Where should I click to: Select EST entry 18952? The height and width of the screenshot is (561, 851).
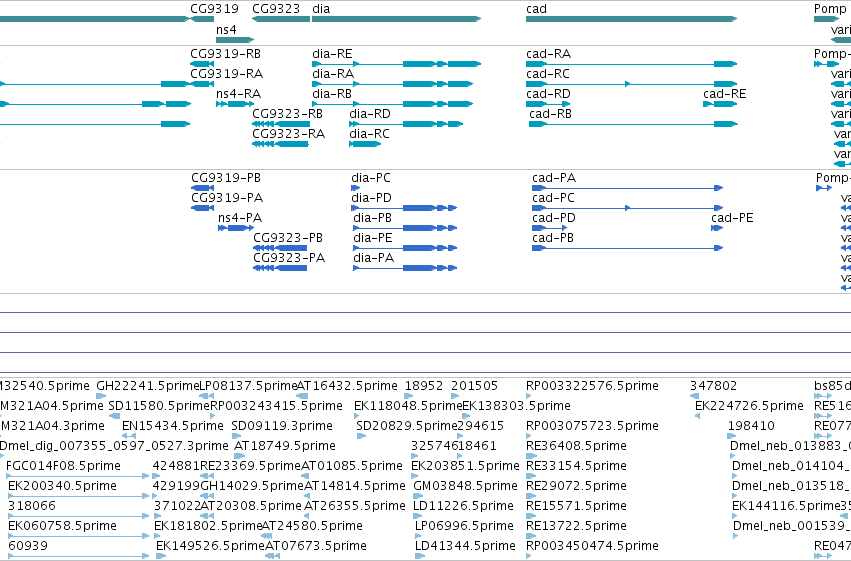[x=424, y=386]
